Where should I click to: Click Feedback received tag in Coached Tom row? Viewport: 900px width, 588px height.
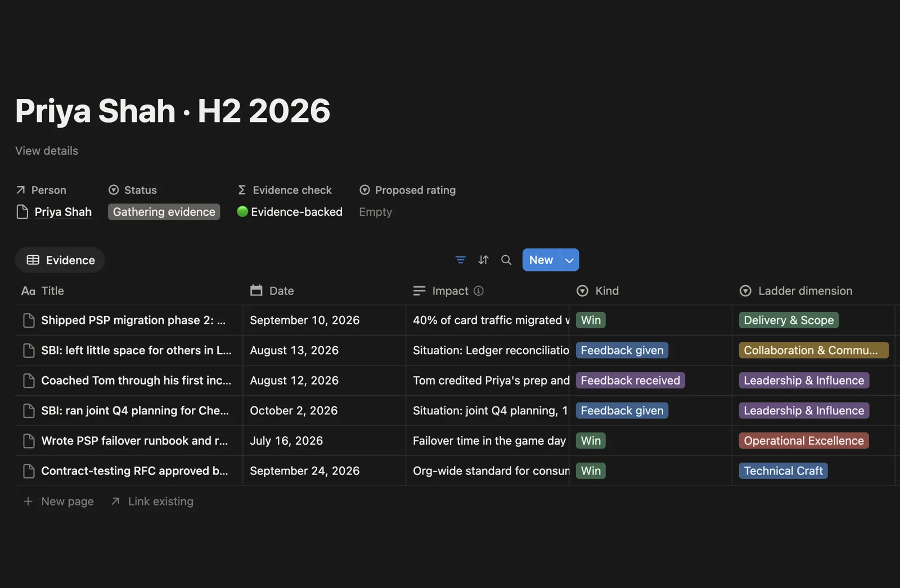[630, 381]
